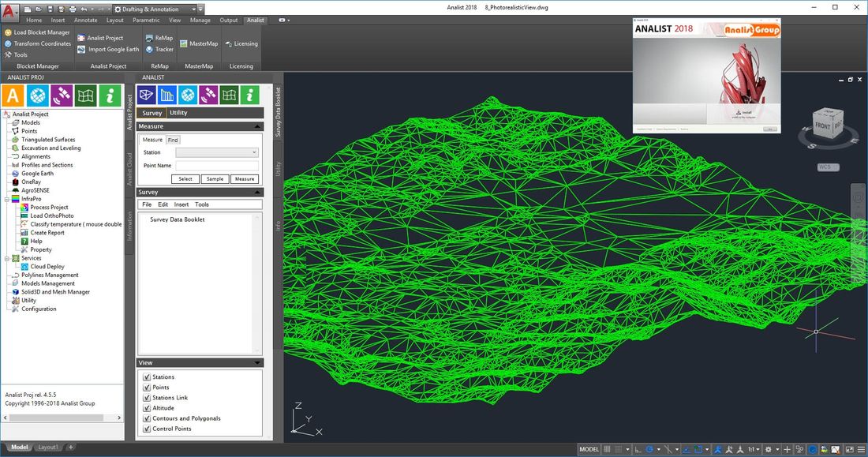Switch to the Utility tab
This screenshot has height=457, width=868.
[x=179, y=113]
